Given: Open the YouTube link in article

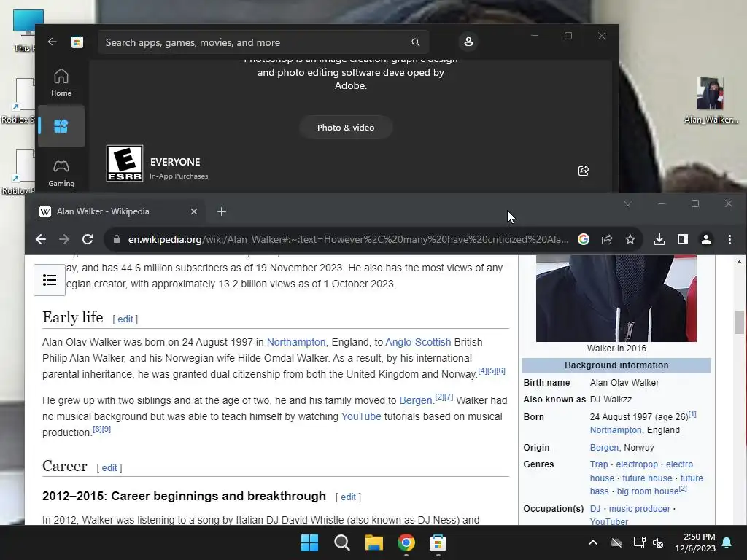Looking at the screenshot, I should point(361,416).
